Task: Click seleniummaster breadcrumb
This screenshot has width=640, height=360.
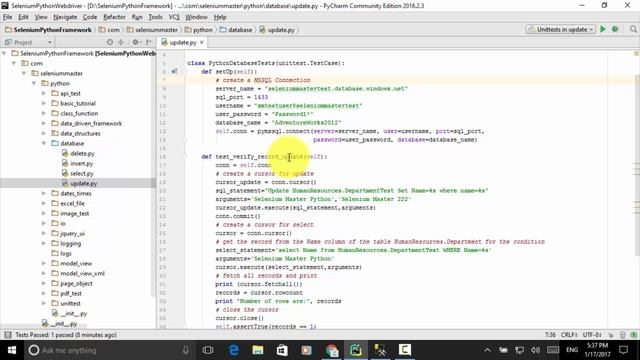Action: point(152,30)
